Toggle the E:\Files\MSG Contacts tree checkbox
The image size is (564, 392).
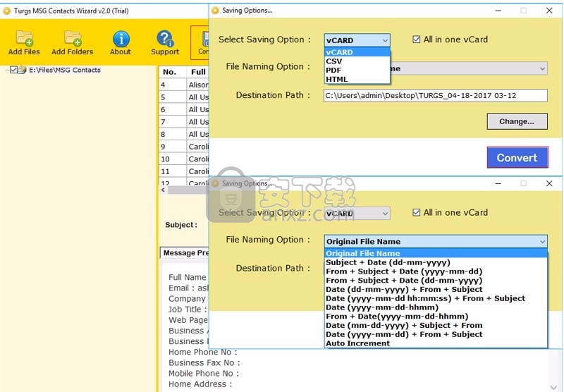(x=13, y=70)
